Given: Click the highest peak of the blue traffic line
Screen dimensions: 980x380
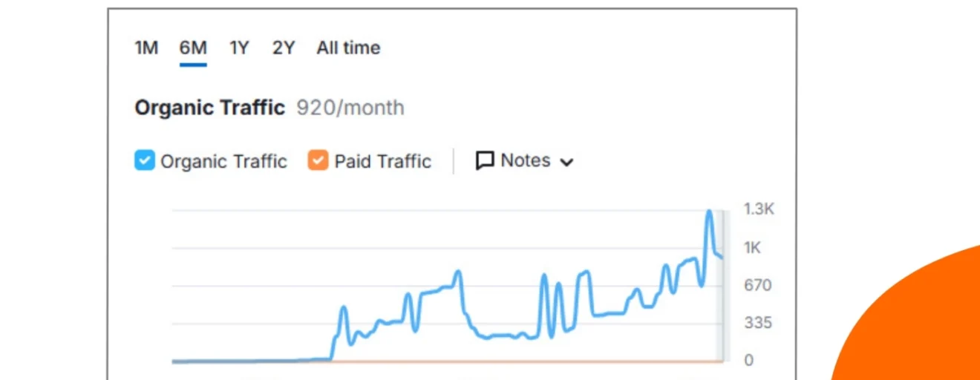Looking at the screenshot, I should pos(709,213).
